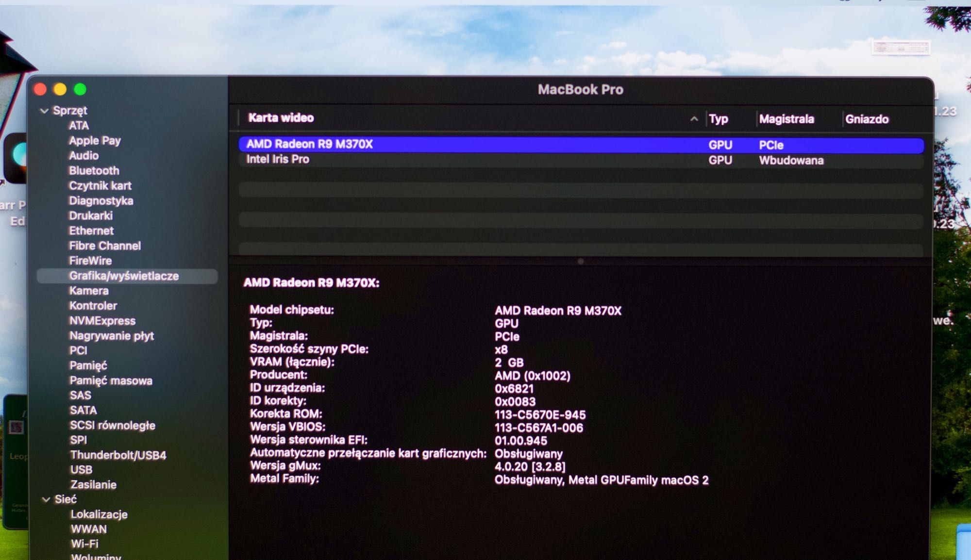This screenshot has width=971, height=560.
Task: Sort by Gniazdo column header
Action: click(867, 119)
